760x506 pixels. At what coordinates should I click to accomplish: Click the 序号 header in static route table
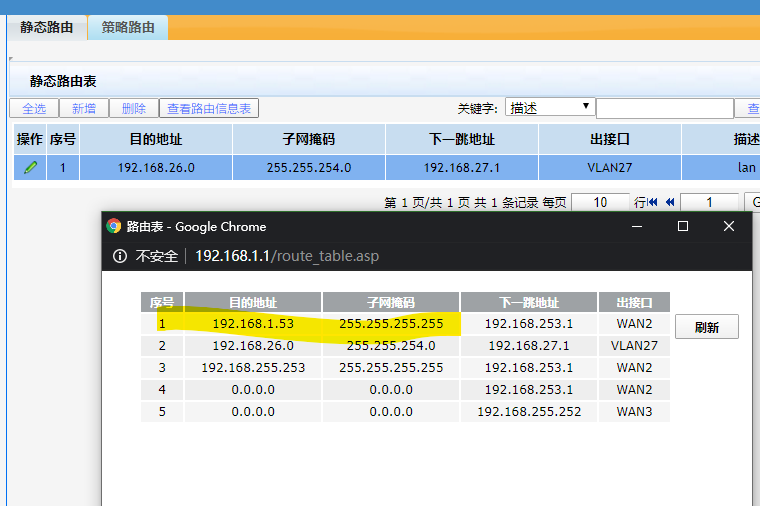click(63, 140)
